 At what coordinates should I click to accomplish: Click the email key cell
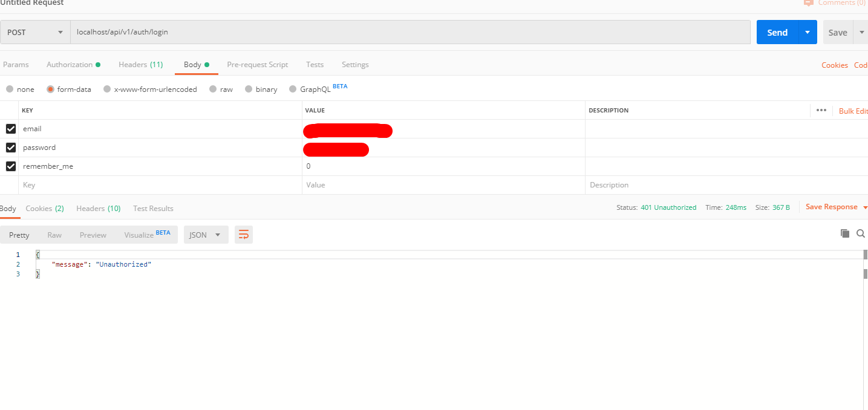pyautogui.click(x=162, y=129)
